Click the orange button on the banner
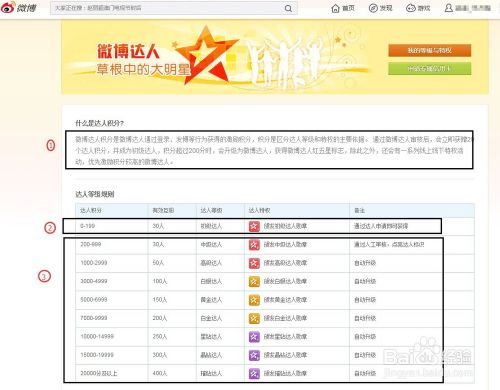500x390 pixels. click(x=430, y=51)
